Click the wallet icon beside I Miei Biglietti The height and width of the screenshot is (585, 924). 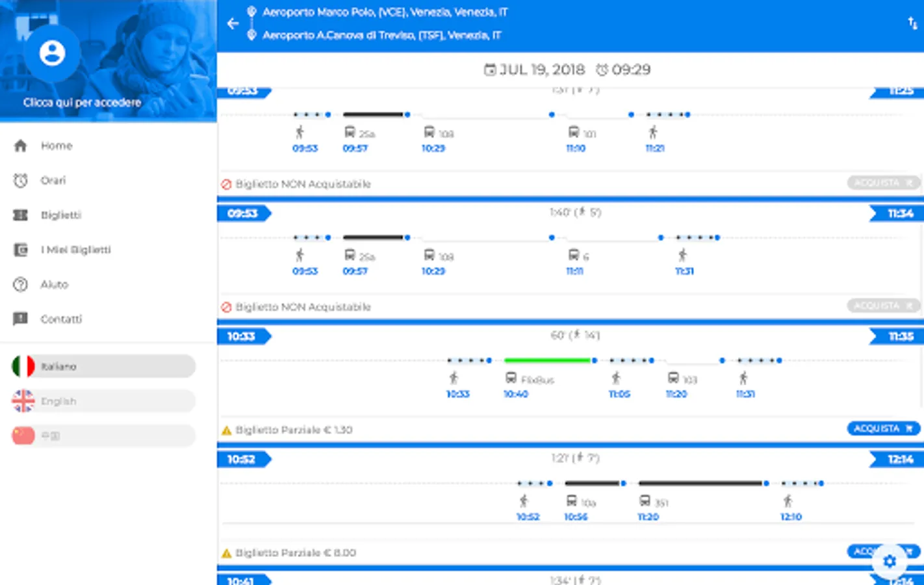click(21, 250)
